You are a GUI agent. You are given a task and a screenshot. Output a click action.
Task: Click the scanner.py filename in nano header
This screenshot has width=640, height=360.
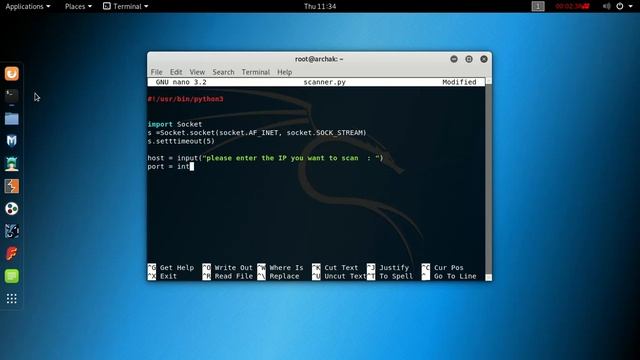pyautogui.click(x=324, y=82)
